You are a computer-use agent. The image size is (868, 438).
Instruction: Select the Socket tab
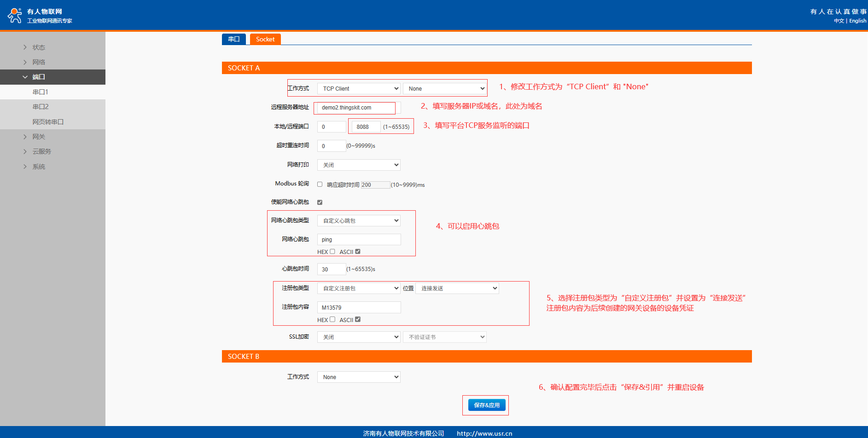pyautogui.click(x=265, y=39)
